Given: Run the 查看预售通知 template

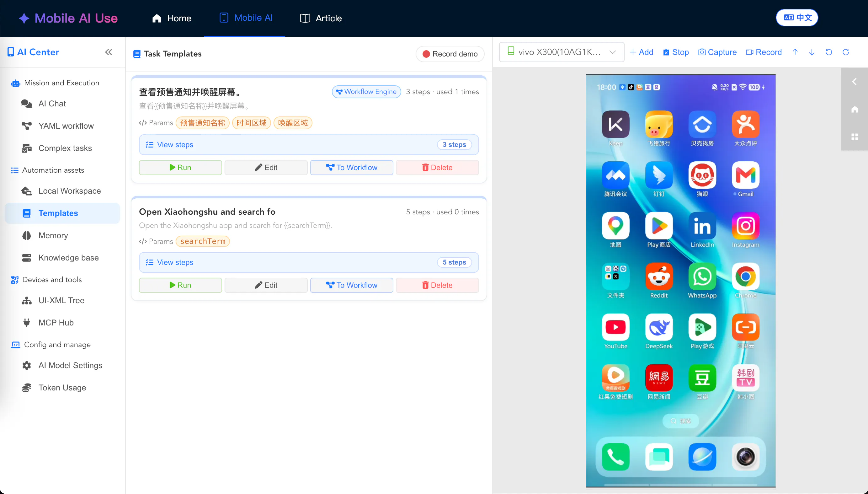Looking at the screenshot, I should pos(180,167).
